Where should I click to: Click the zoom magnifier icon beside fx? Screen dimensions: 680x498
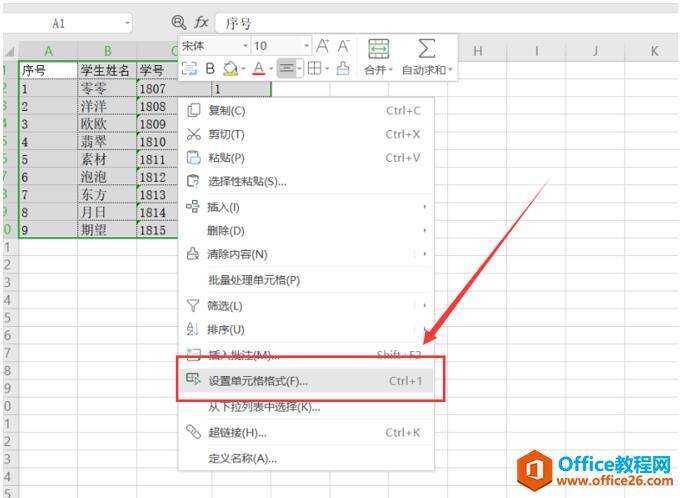[x=179, y=22]
